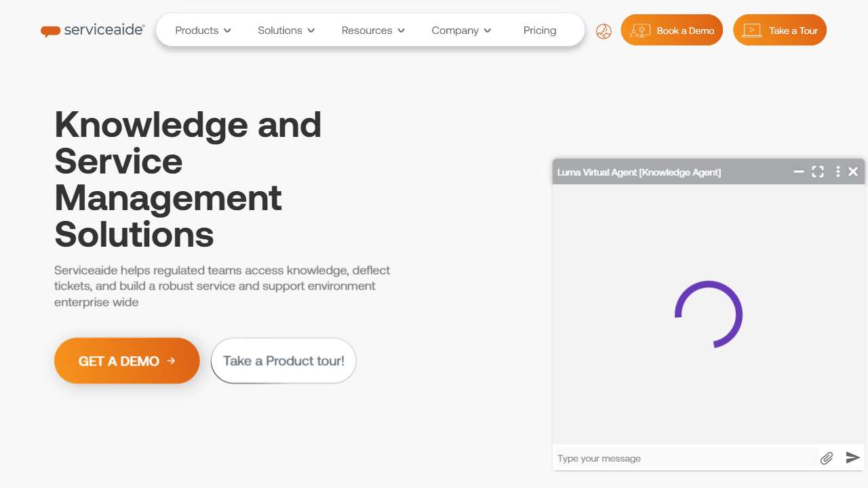Close the Luma Virtual Agent window
This screenshot has height=488, width=868.
coord(853,172)
